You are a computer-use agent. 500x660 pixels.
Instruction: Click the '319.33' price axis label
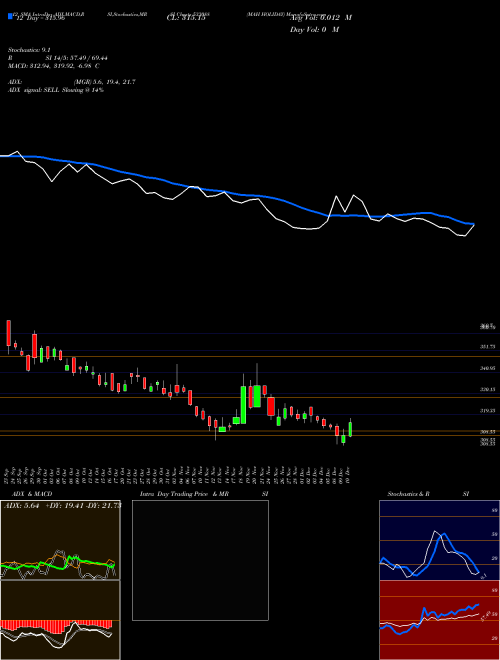pyautogui.click(x=487, y=410)
